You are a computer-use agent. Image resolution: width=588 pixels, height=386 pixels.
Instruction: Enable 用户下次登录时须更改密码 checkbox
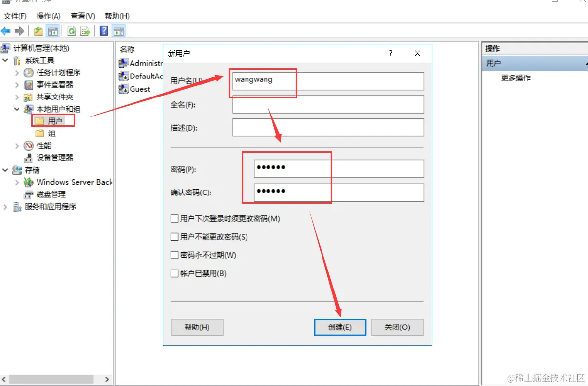174,219
